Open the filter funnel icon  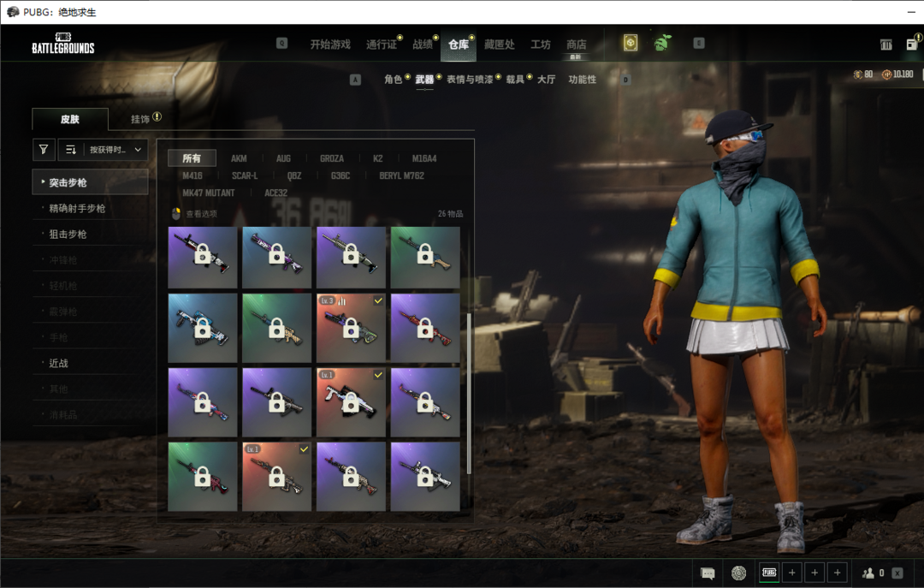click(44, 150)
